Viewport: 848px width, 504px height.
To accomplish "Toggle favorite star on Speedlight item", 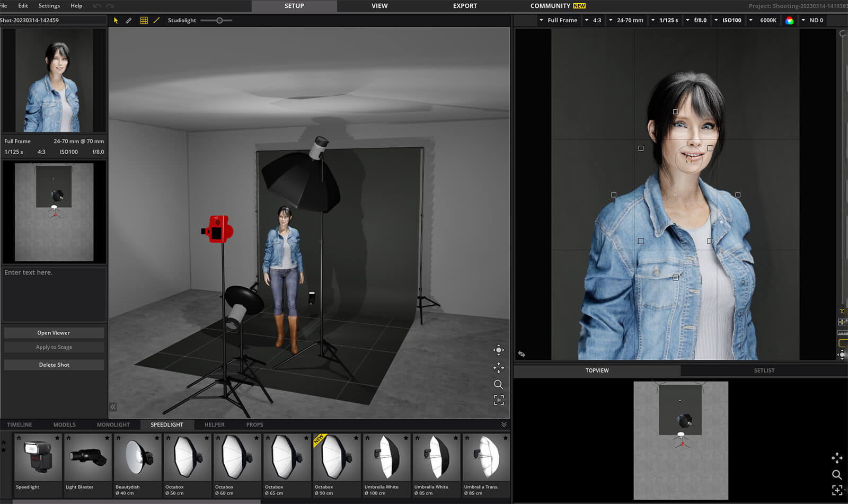I will (x=57, y=438).
